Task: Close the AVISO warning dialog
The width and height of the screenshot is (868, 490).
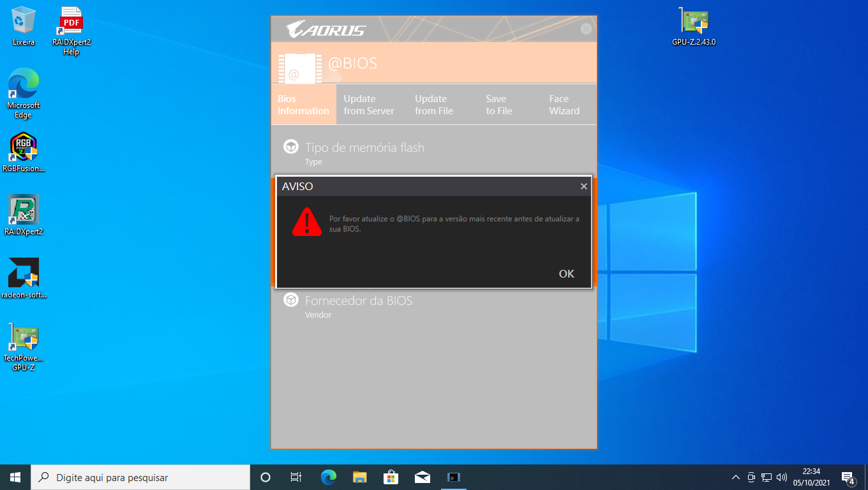Action: [583, 186]
